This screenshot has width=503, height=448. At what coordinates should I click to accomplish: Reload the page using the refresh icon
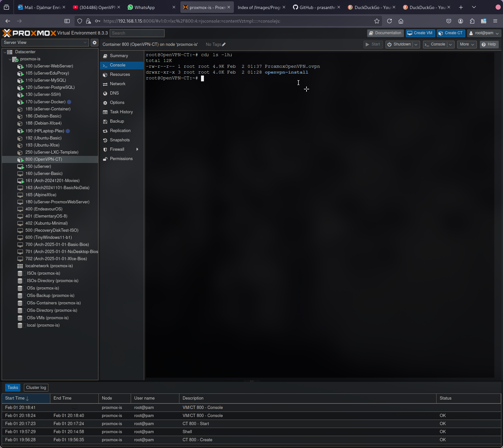(389, 21)
